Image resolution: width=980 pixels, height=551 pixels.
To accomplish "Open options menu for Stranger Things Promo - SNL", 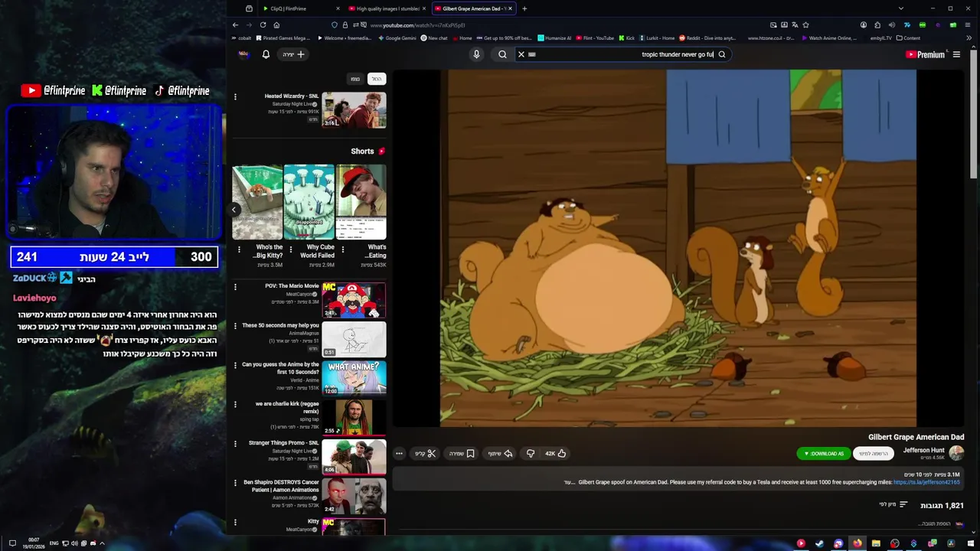I will point(235,443).
